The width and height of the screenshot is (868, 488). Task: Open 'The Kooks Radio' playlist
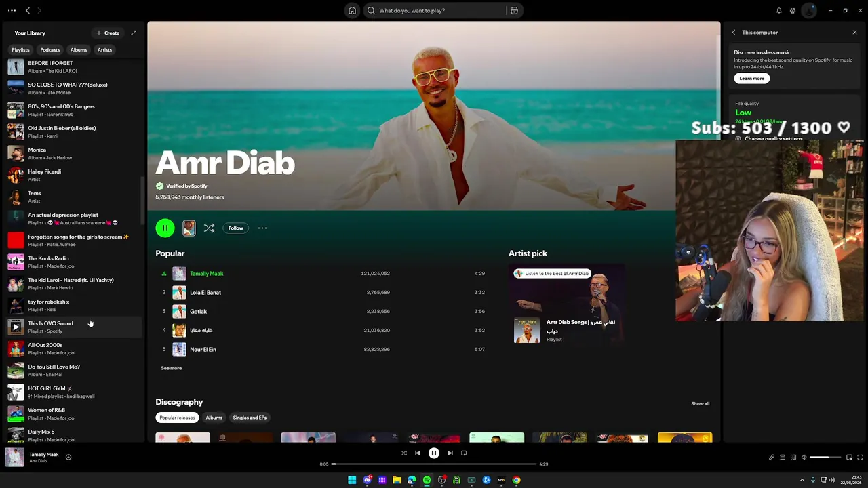[73, 261]
